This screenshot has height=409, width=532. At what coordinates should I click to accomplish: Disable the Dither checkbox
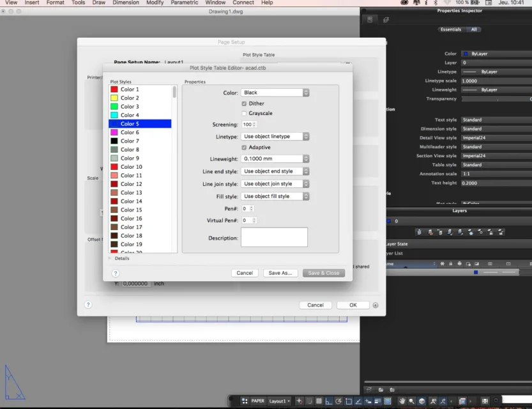point(244,104)
